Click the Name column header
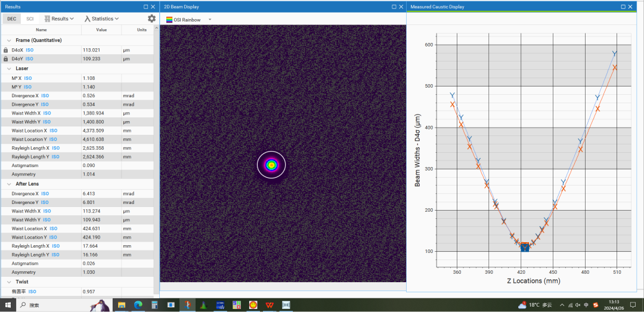The height and width of the screenshot is (312, 644). [x=41, y=30]
